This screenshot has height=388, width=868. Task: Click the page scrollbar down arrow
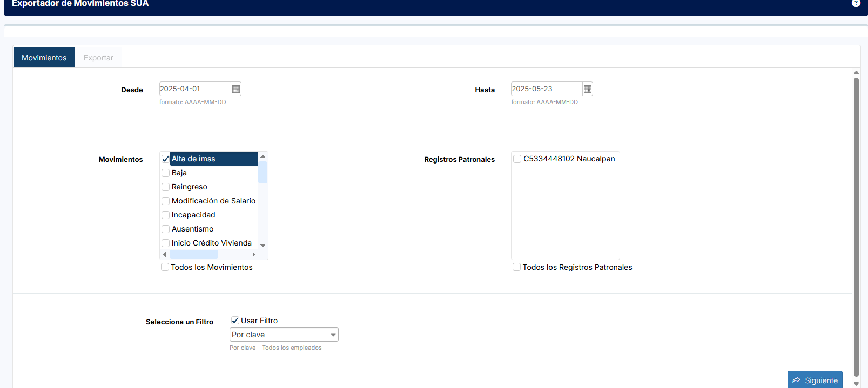(856, 384)
